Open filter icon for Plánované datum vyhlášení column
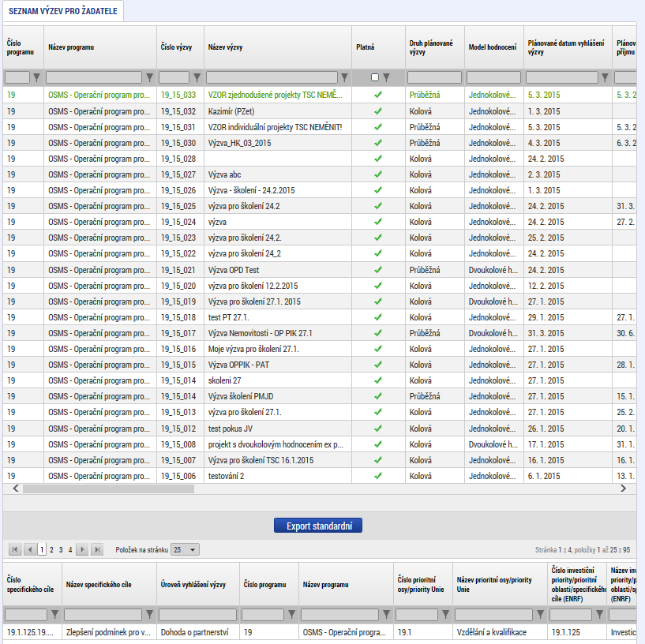 click(605, 77)
